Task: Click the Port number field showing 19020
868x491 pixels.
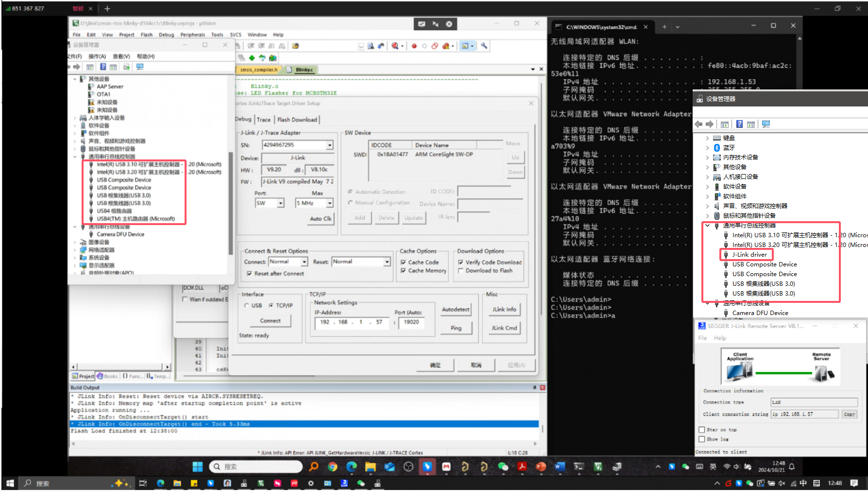Action: [411, 322]
